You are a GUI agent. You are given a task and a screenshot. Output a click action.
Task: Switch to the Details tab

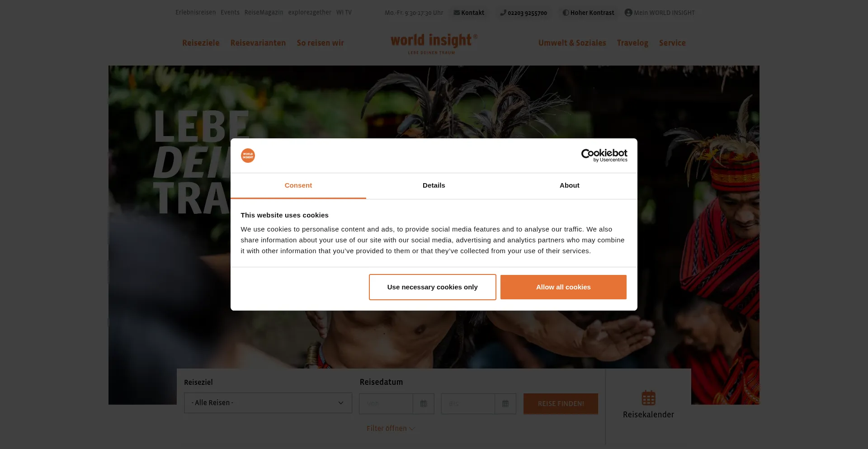[x=434, y=185]
